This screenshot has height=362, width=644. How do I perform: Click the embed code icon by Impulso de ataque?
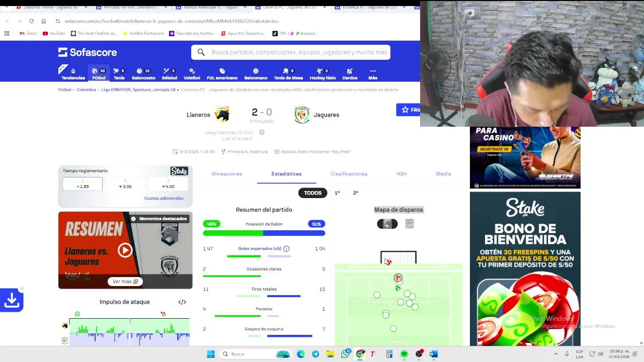point(182,302)
